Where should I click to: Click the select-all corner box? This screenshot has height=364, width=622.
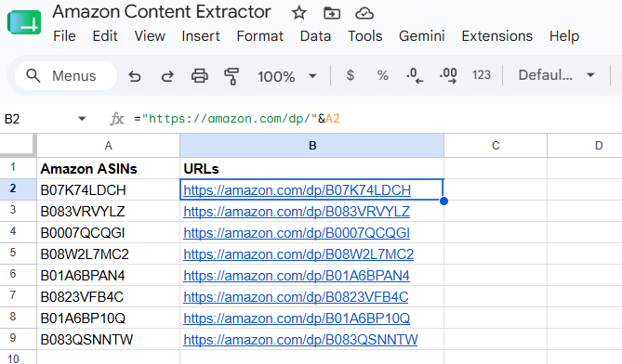coord(18,145)
